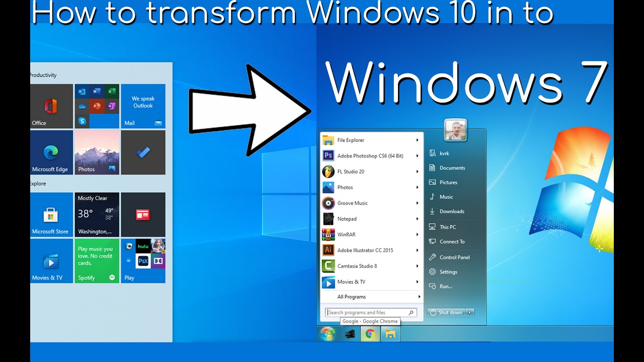Click the Adobe Photoshop CS6 Ps icon

pyautogui.click(x=329, y=156)
